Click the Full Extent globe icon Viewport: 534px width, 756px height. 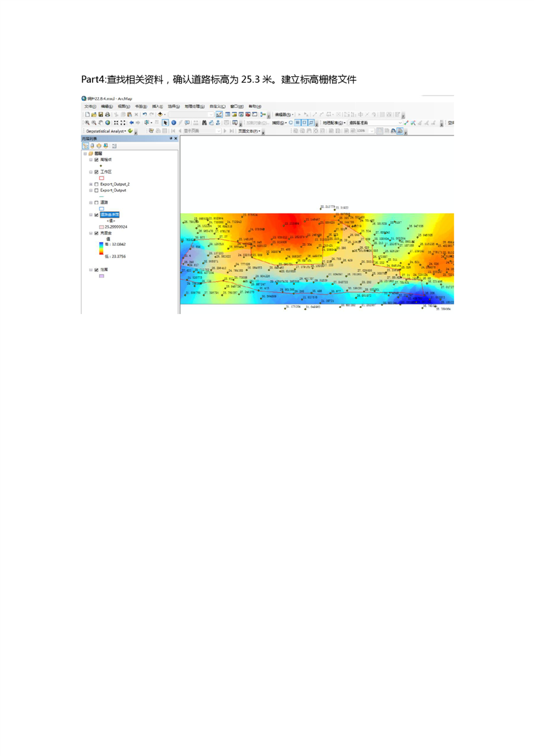click(108, 123)
